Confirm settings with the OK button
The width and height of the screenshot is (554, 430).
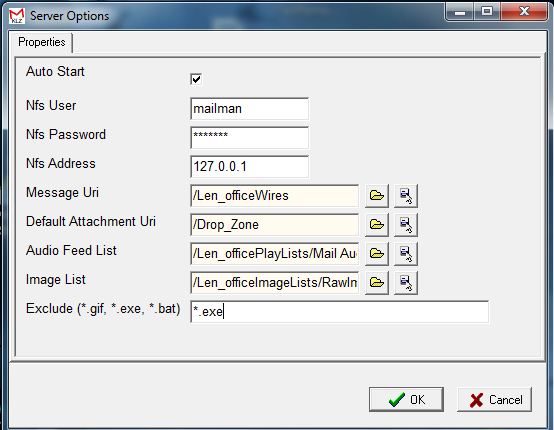click(x=406, y=399)
